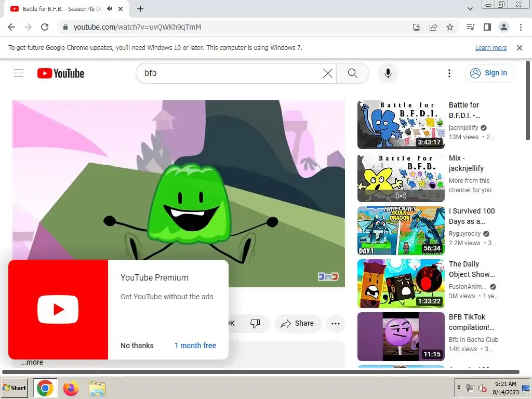Screen dimensions: 532x399
Task: Open a new browser tab
Action: pyautogui.click(x=140, y=9)
